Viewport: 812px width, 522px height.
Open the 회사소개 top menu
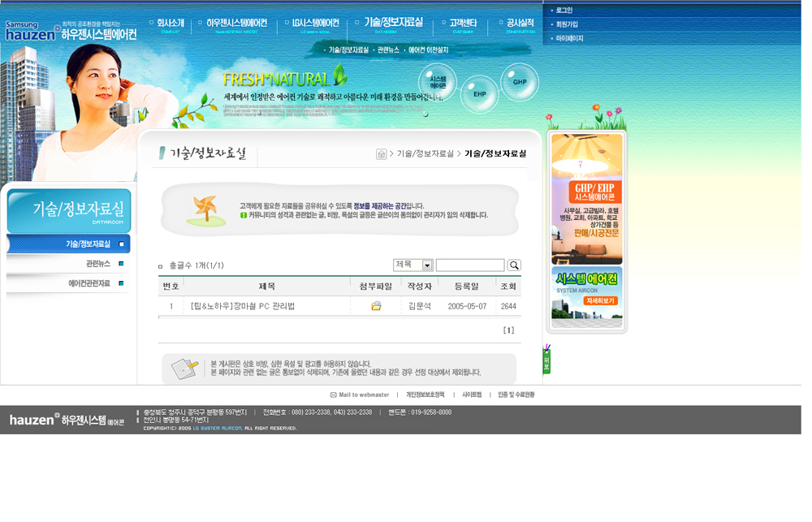pyautogui.click(x=170, y=24)
